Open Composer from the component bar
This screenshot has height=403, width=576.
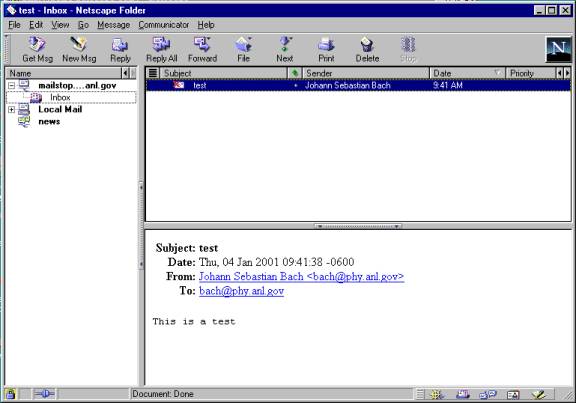click(x=538, y=395)
